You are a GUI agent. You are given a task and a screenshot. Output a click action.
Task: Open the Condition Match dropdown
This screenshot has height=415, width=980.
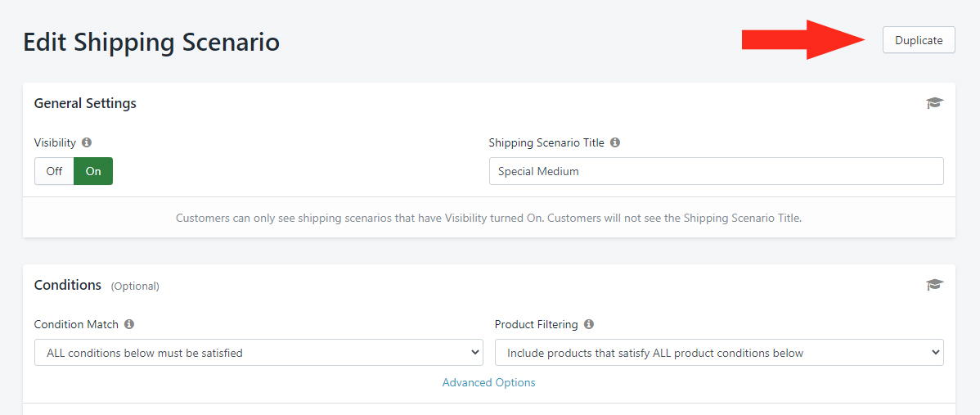click(x=258, y=353)
